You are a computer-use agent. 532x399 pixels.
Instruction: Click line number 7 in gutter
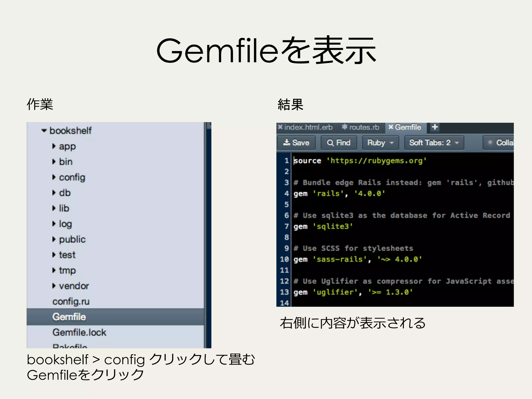point(287,226)
